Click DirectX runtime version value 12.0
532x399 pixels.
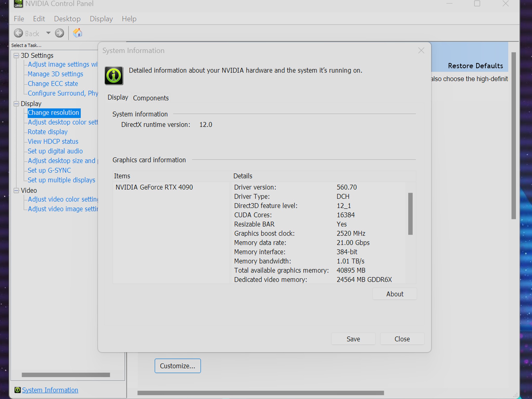[x=206, y=125]
